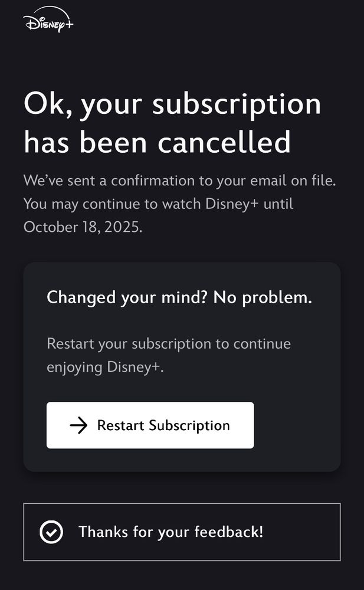Click the circled checkmark icon in feedback banner

(x=53, y=532)
